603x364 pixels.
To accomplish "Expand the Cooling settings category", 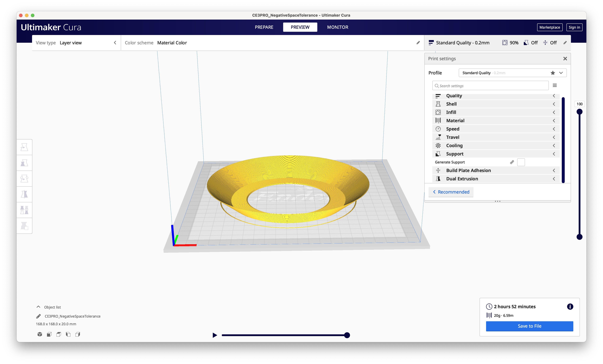I will tap(496, 146).
